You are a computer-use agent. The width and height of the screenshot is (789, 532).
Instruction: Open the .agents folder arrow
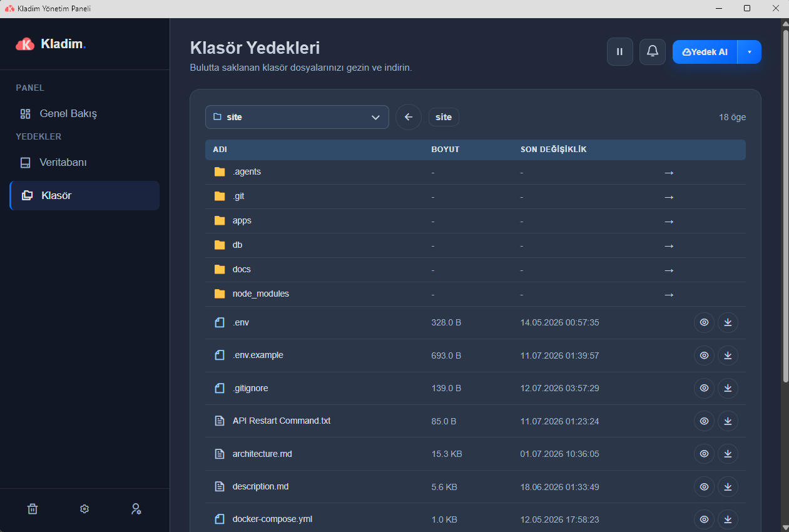tap(669, 172)
